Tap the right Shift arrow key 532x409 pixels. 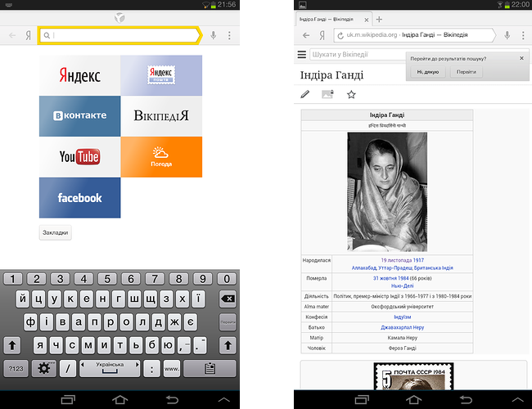(228, 345)
